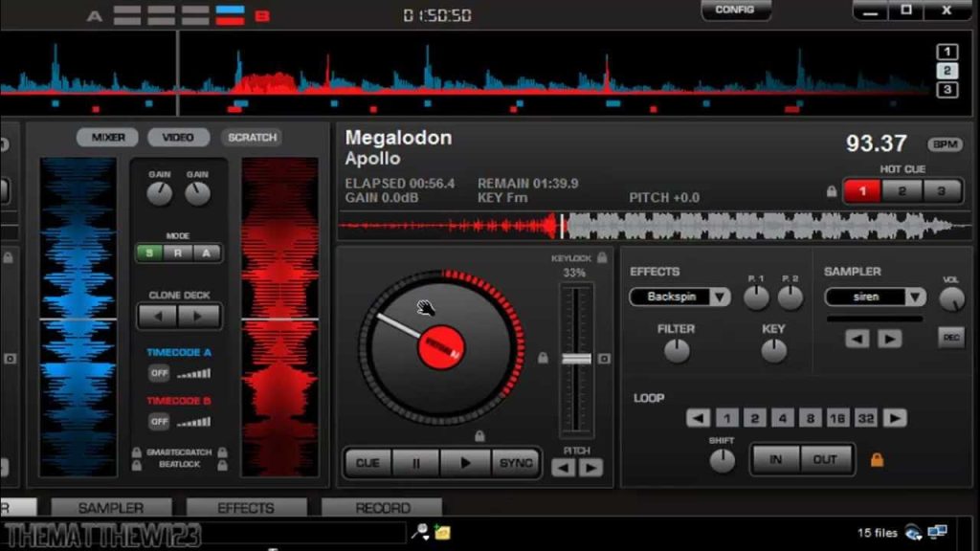Set loop OUT point
This screenshot has height=551, width=980.
coord(826,460)
